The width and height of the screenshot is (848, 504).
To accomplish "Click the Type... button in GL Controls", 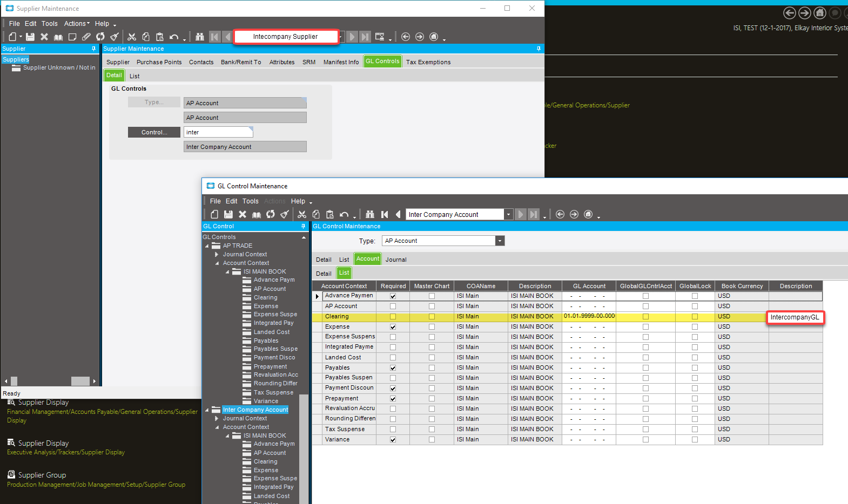I will pos(154,103).
